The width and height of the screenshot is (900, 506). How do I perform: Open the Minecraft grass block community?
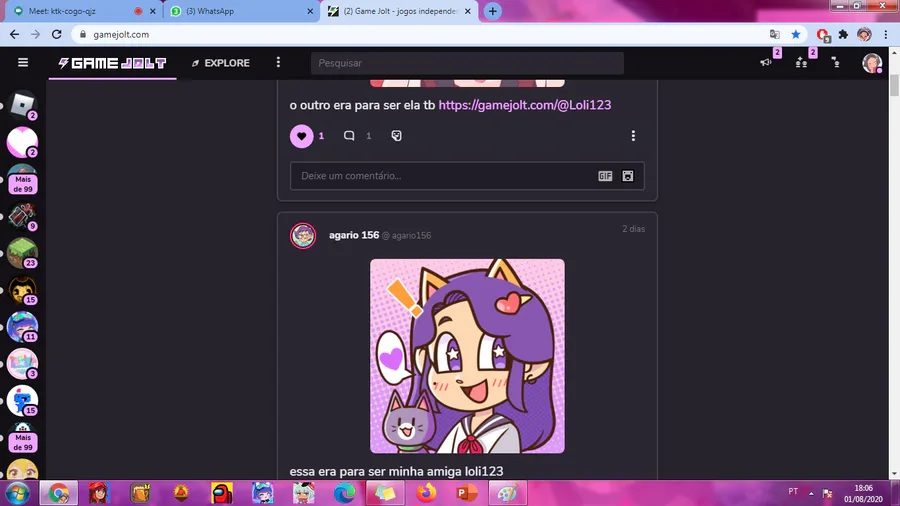[22, 252]
